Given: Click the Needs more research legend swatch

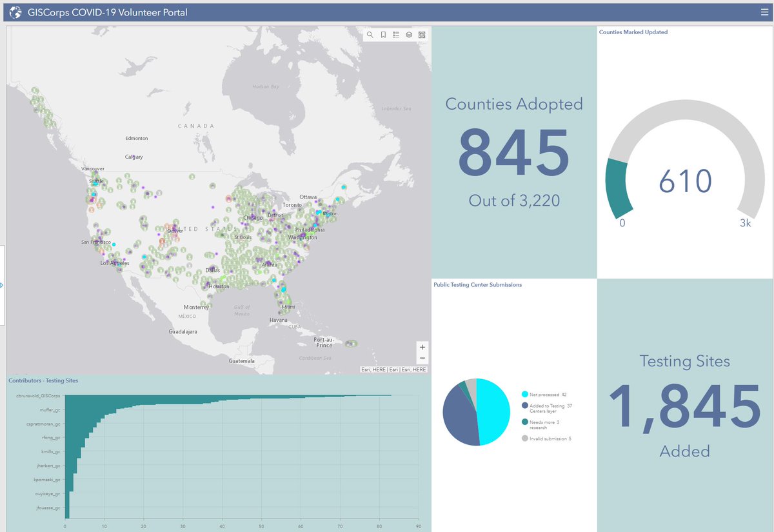Looking at the screenshot, I should click(524, 422).
